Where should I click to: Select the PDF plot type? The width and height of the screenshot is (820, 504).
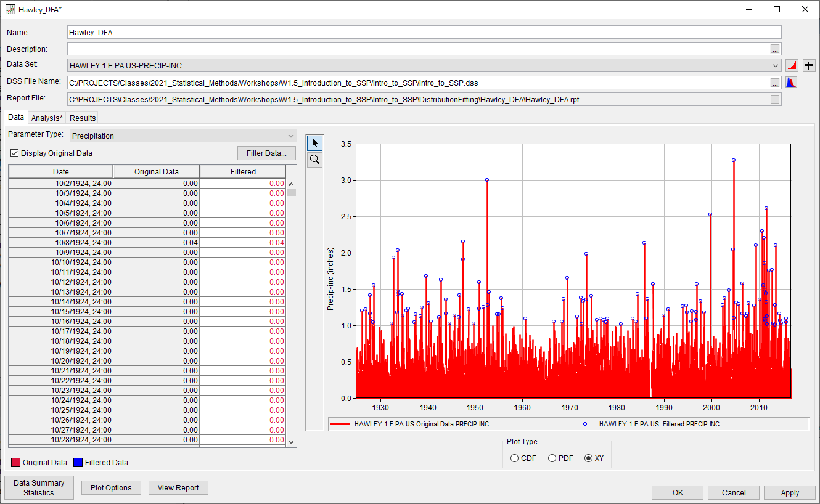point(551,458)
